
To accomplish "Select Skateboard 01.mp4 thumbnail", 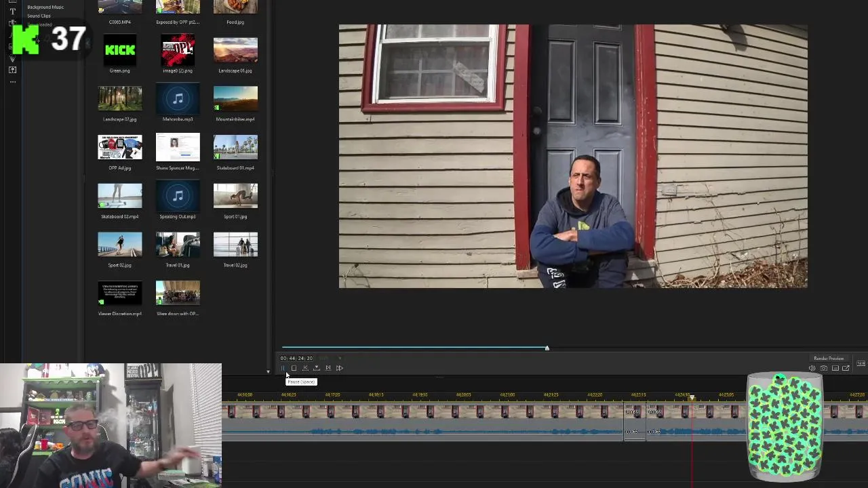I will click(235, 147).
